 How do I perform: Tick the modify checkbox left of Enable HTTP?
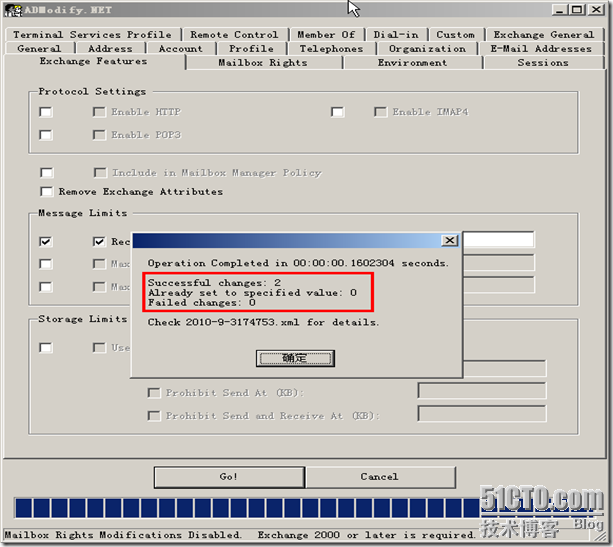pyautogui.click(x=46, y=112)
